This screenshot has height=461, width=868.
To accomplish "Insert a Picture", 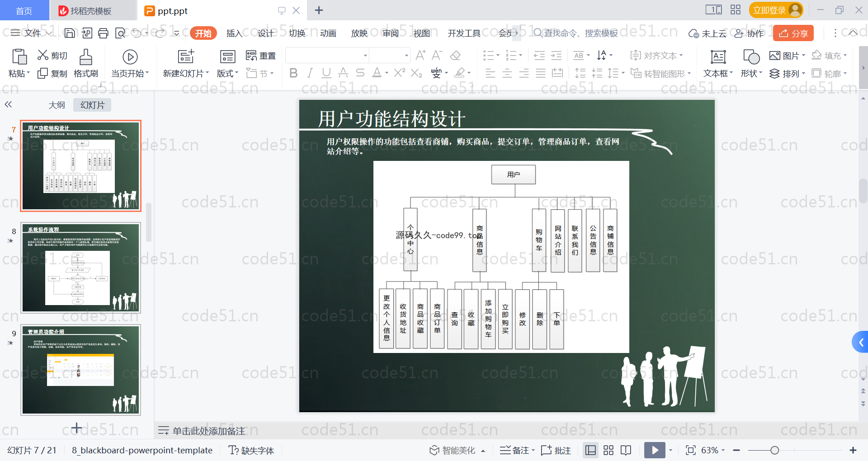I will point(787,56).
